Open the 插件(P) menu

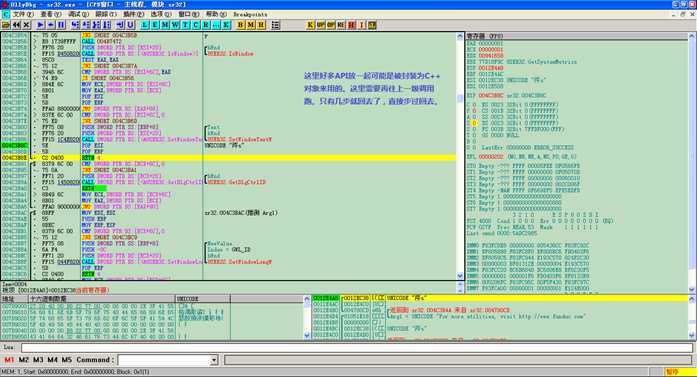[x=134, y=14]
